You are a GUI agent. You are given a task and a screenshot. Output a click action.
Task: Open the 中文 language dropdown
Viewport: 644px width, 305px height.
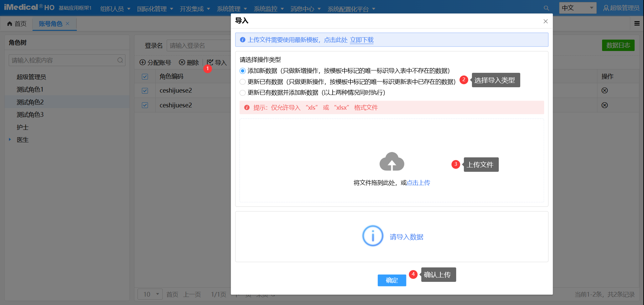pyautogui.click(x=577, y=8)
